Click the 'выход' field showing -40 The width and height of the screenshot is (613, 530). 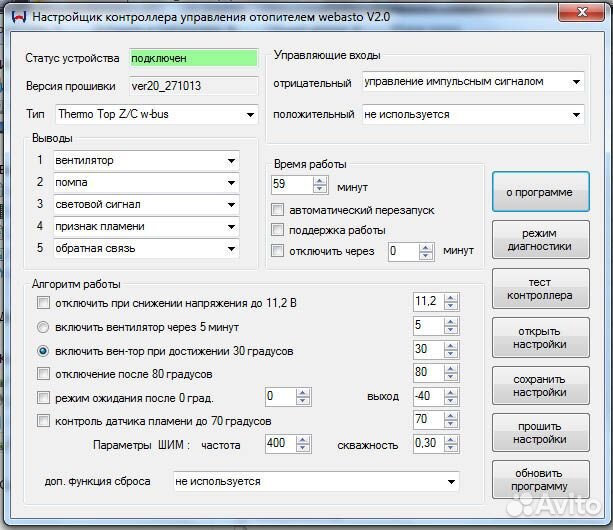(x=429, y=397)
